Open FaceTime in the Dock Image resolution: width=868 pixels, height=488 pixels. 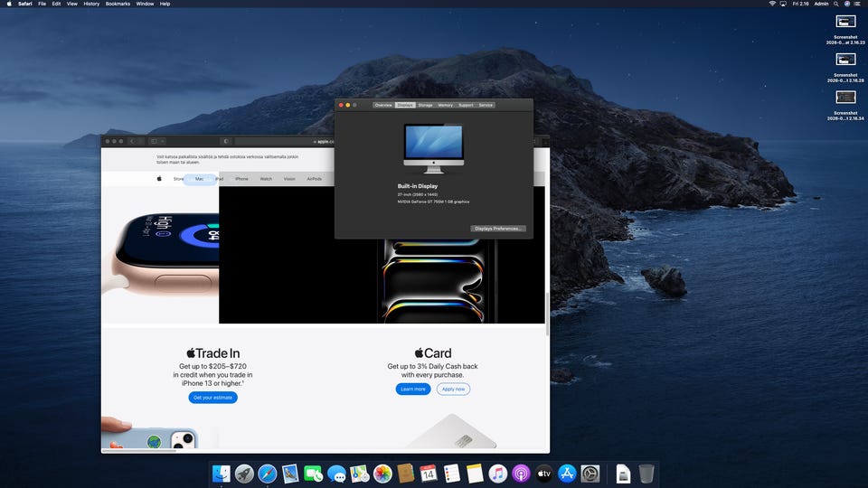coord(314,474)
